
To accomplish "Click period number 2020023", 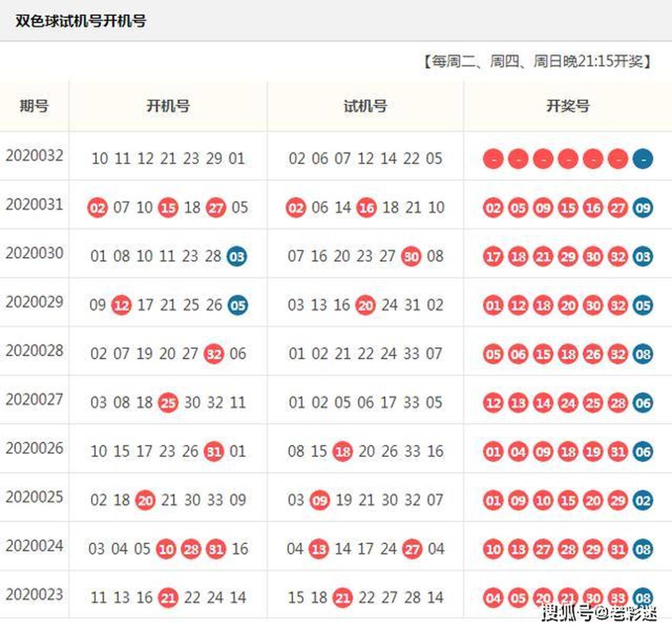I will coord(34,595).
